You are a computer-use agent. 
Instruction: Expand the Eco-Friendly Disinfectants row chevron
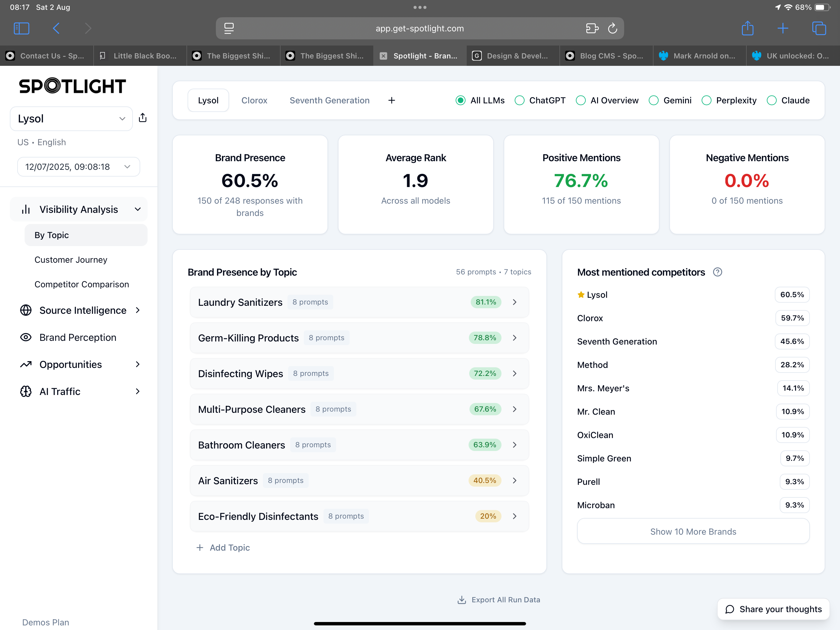(x=515, y=516)
